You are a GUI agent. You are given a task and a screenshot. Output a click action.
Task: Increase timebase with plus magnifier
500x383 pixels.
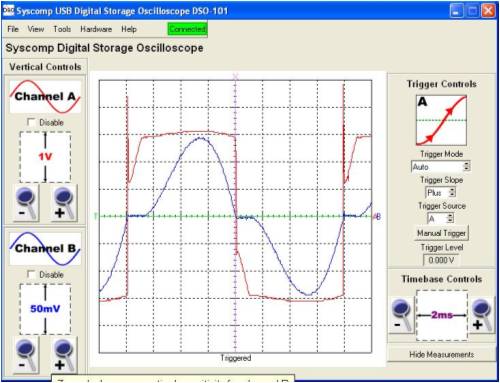coord(482,315)
